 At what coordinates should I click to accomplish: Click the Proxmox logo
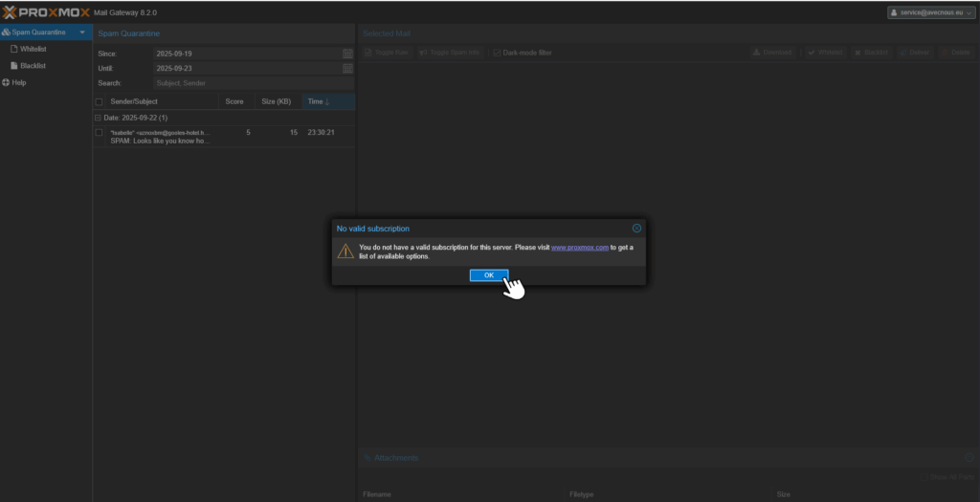point(44,12)
